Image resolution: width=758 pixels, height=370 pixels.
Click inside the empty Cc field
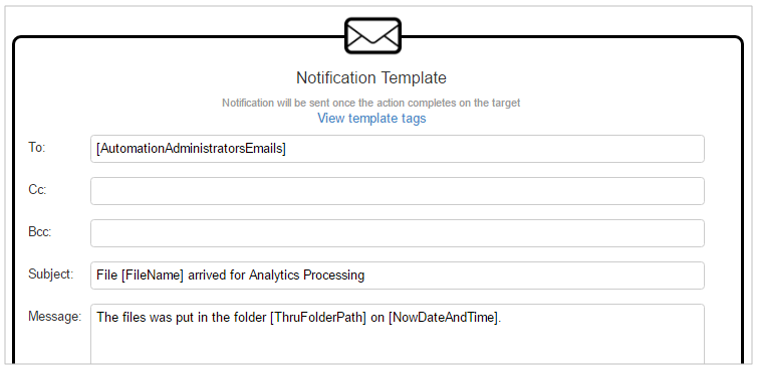(x=397, y=191)
